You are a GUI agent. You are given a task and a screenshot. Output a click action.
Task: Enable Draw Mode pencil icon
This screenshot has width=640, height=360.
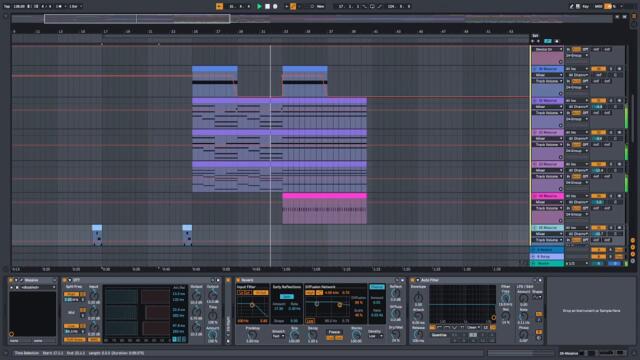pos(572,6)
